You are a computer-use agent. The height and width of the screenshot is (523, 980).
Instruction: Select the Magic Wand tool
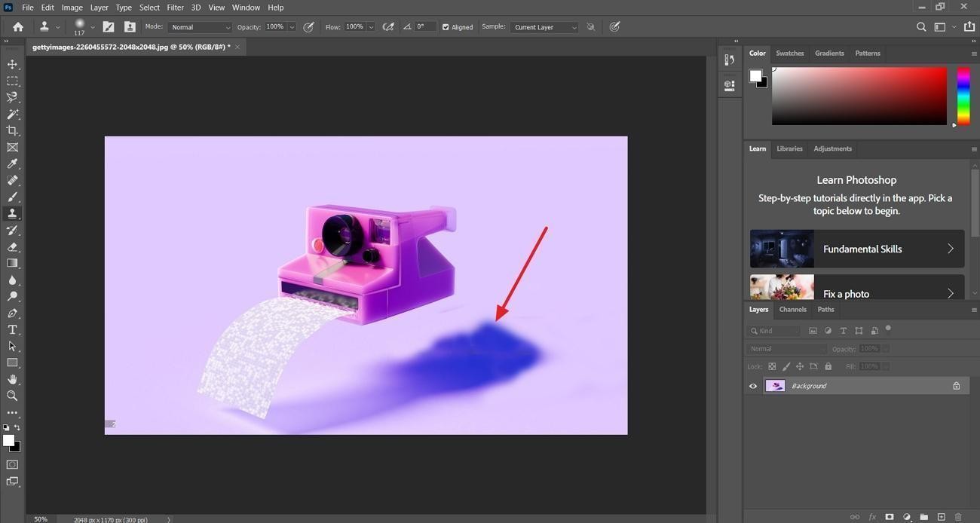tap(12, 114)
